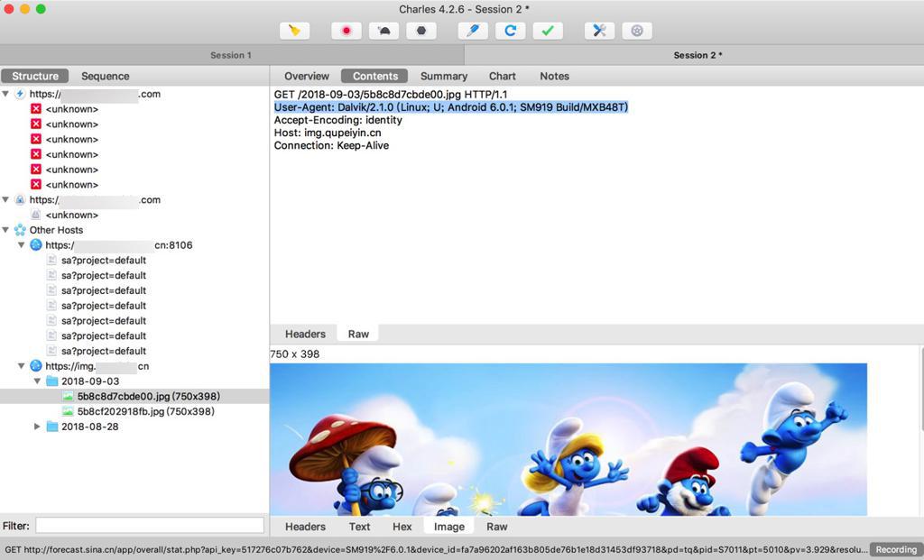
Task: Select <unknown> under the second .com host
Action: 72,215
